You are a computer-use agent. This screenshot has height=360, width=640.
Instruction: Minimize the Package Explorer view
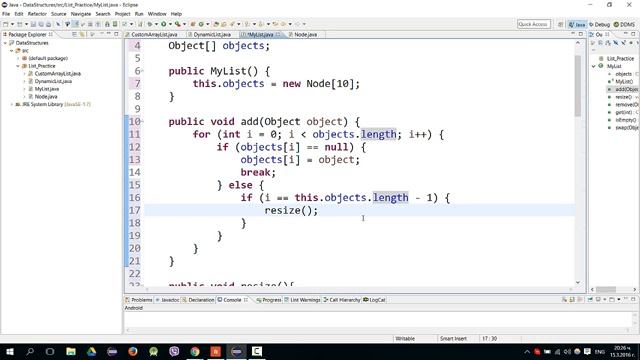coord(109,34)
